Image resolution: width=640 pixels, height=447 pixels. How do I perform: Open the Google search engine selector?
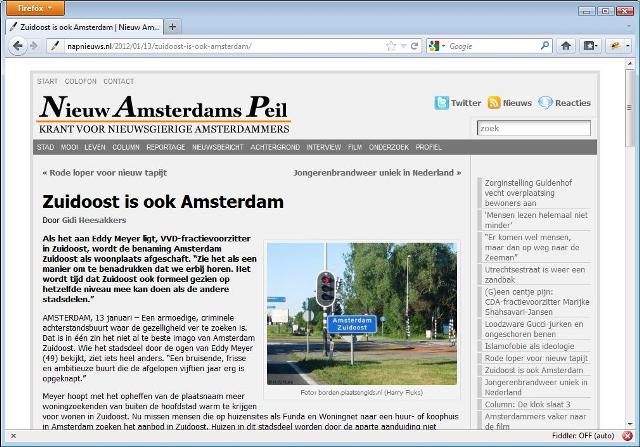pyautogui.click(x=437, y=46)
